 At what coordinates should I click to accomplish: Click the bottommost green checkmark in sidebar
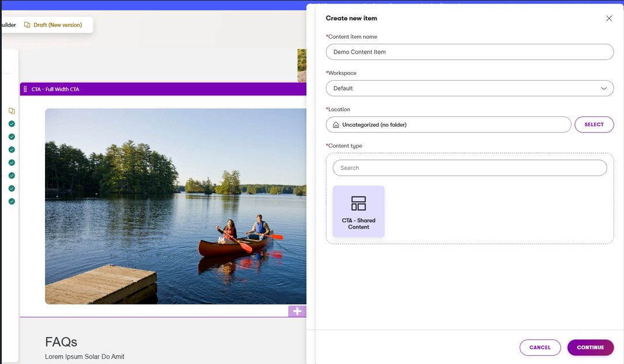coord(12,202)
